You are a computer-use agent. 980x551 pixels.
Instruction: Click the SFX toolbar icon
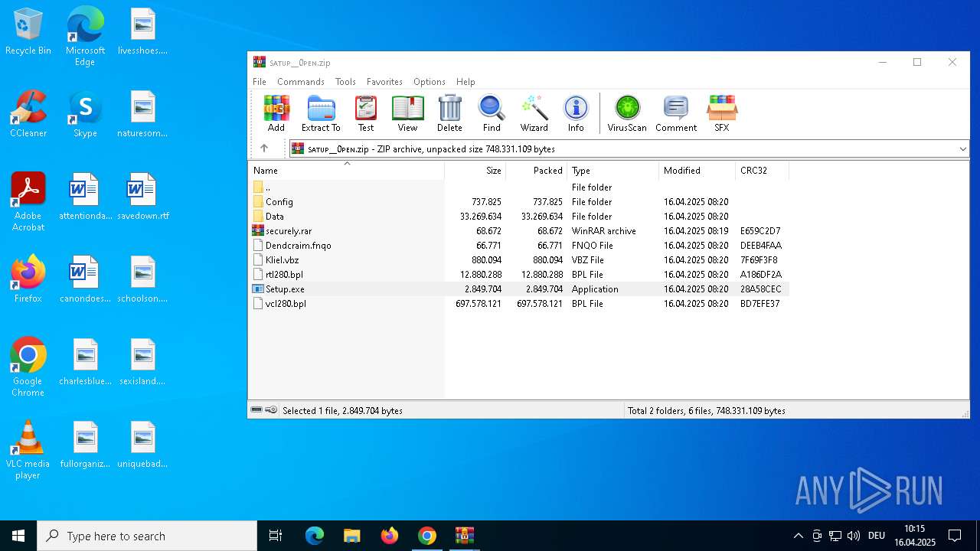pyautogui.click(x=722, y=113)
